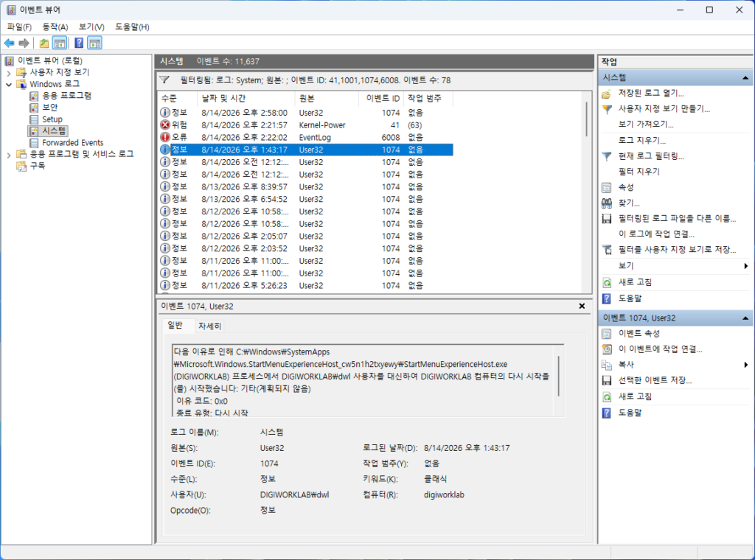Collapse the 이벤트 1074, User32 actions section
Image resolution: width=755 pixels, height=560 pixels.
pos(745,318)
